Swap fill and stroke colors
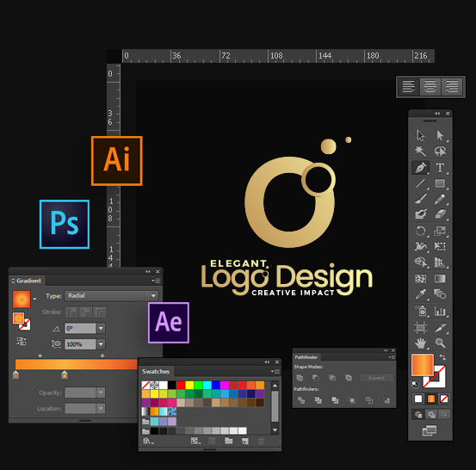 point(442,357)
